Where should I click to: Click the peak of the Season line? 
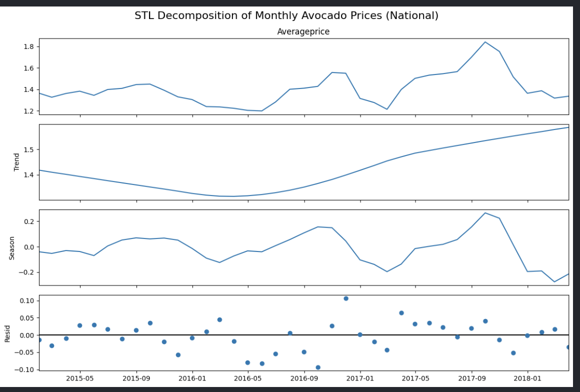click(485, 213)
